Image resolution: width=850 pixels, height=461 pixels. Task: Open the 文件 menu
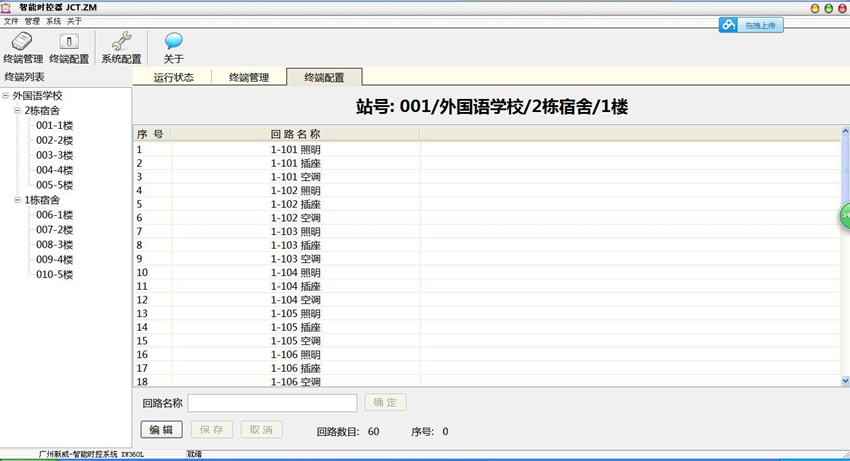[x=11, y=21]
